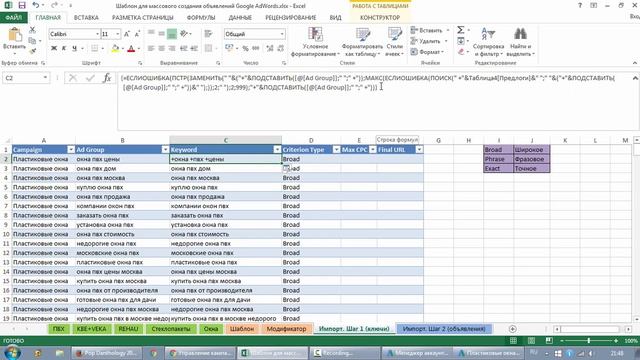Click the increase indent icon

[194, 49]
